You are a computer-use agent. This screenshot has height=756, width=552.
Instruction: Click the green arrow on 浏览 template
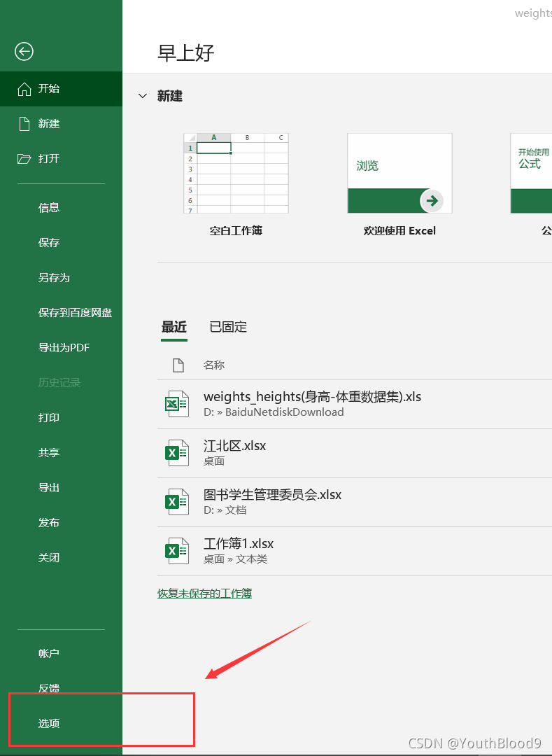coord(432,201)
